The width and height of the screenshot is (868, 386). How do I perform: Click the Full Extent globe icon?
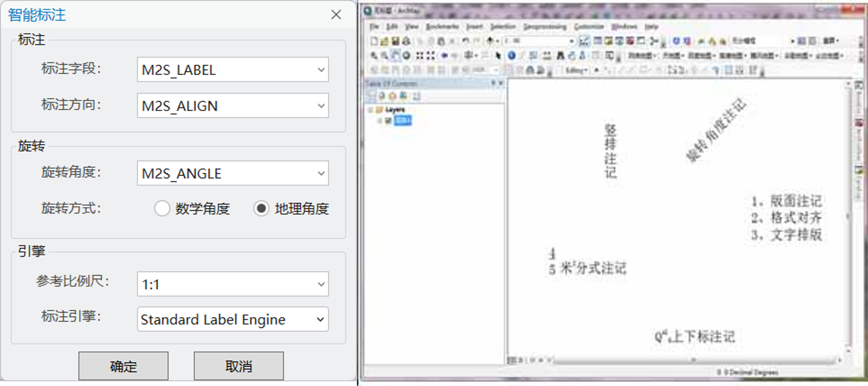tap(406, 56)
